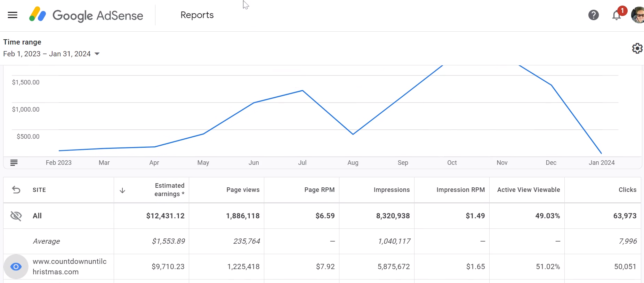The width and height of the screenshot is (644, 283).
Task: Click total page views 1,886,118
Action: 243,216
